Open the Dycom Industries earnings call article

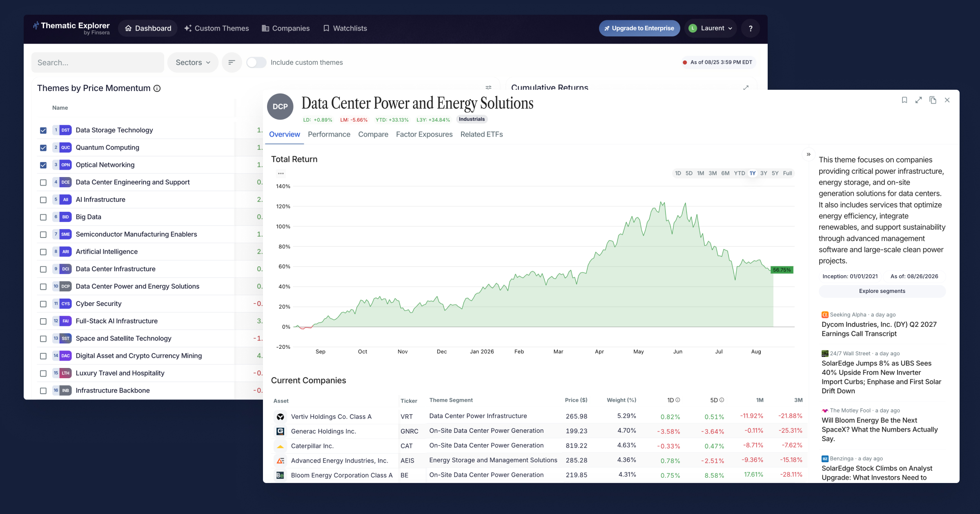point(879,329)
